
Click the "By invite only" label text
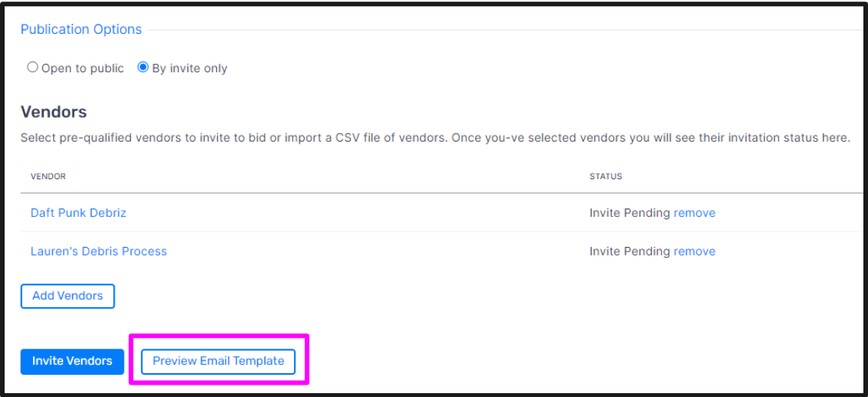click(189, 68)
